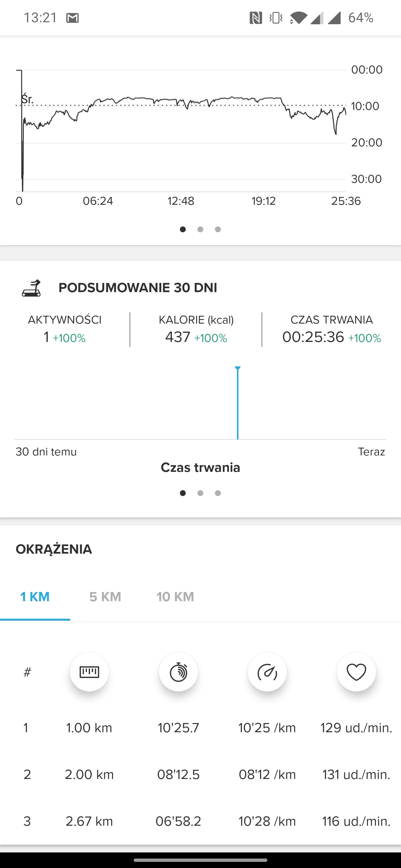Screen dimensions: 401x868
Task: Select second page dot under Czas trwania
Action: tap(200, 493)
